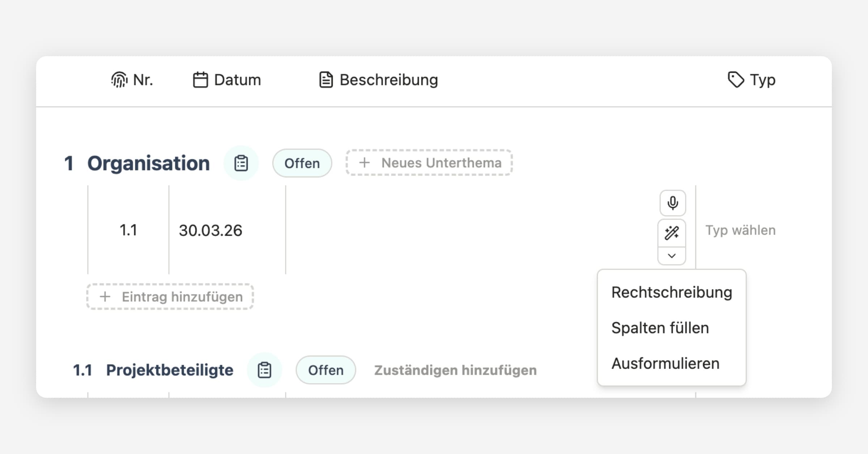Choose Spalten füllen menu option

[x=660, y=328]
